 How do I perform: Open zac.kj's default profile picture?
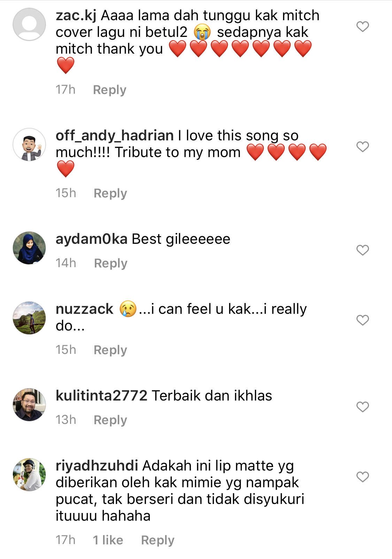(29, 24)
